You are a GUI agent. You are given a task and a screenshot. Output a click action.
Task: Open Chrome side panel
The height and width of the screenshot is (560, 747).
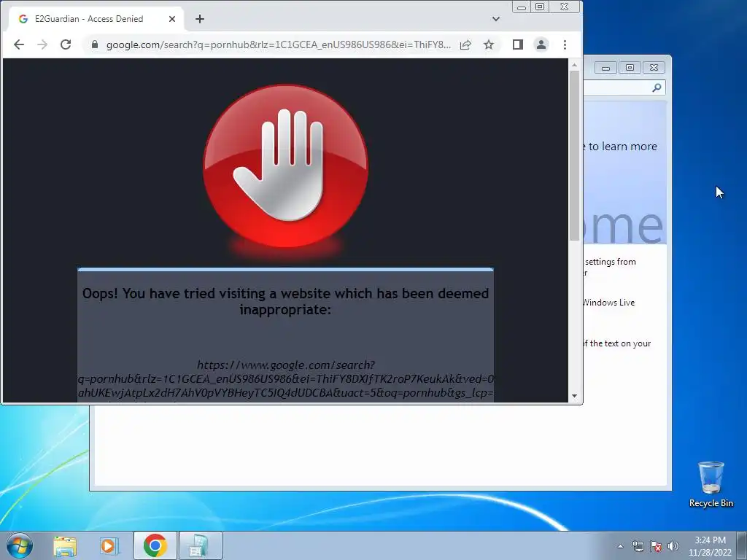(x=518, y=44)
